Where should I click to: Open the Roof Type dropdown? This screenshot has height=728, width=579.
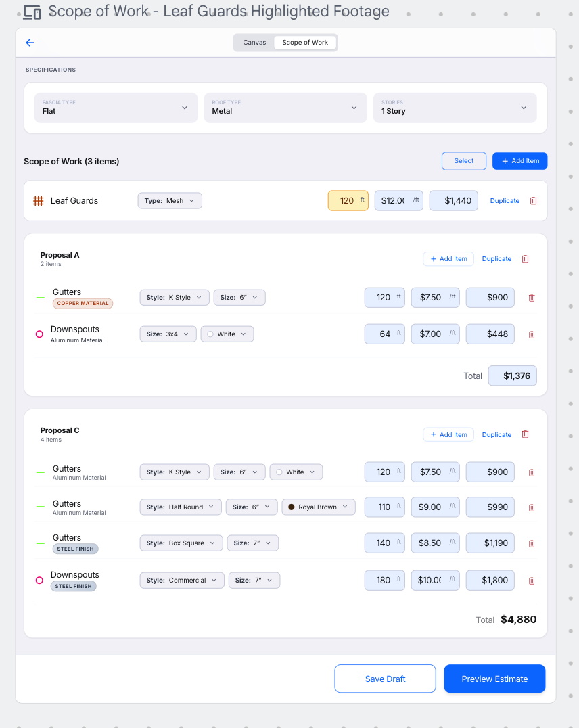coord(285,108)
